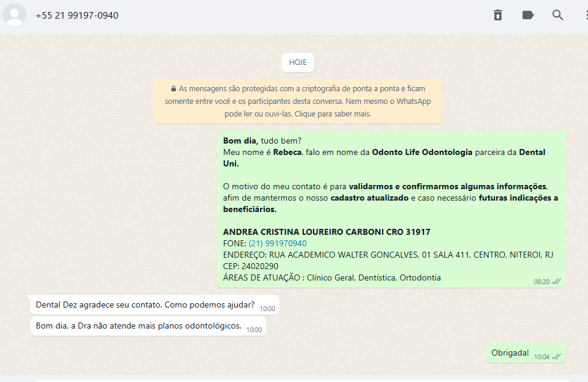Click the 10:04 timestamp on Obrigada message

(x=542, y=357)
